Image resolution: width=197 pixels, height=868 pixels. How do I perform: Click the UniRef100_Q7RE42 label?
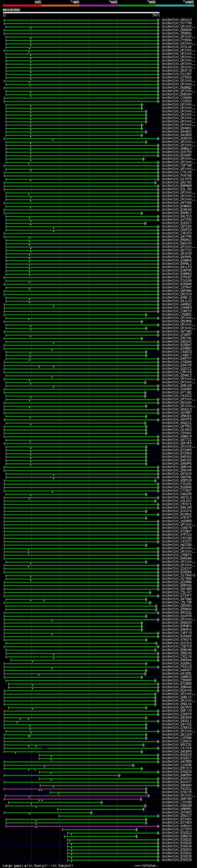(x=177, y=728)
